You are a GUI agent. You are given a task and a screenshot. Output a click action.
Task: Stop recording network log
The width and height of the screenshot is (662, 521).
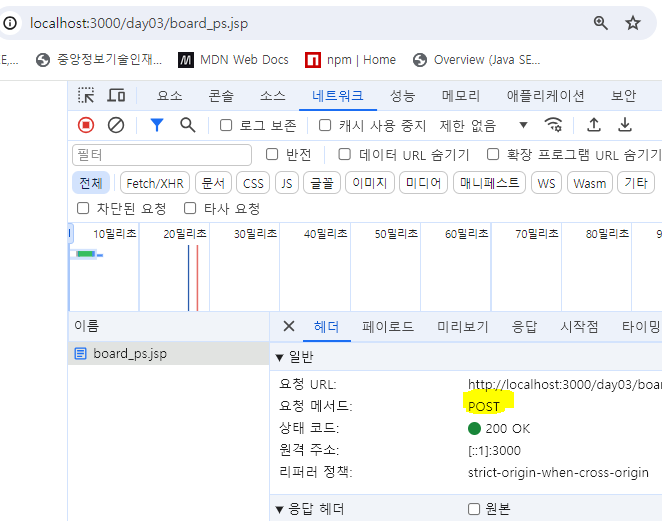pyautogui.click(x=86, y=125)
